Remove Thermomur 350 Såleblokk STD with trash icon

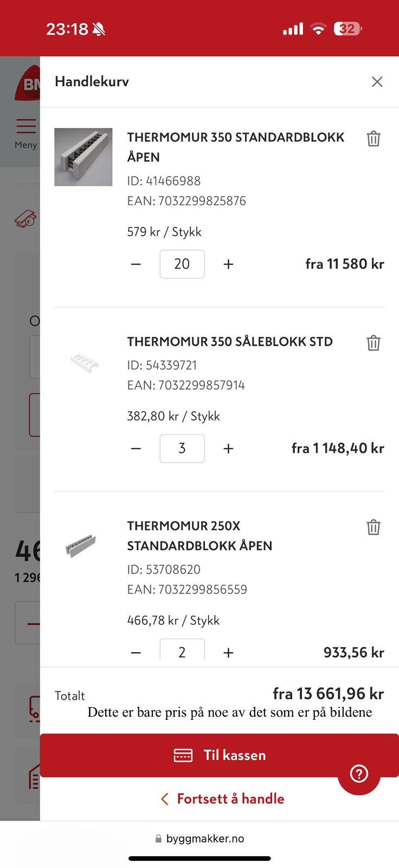coord(374,343)
